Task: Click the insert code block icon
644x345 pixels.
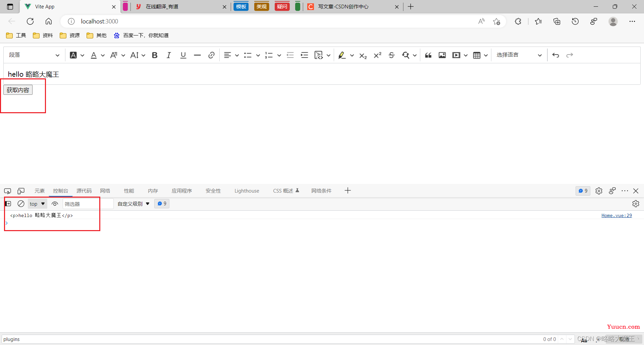Action: [x=319, y=55]
